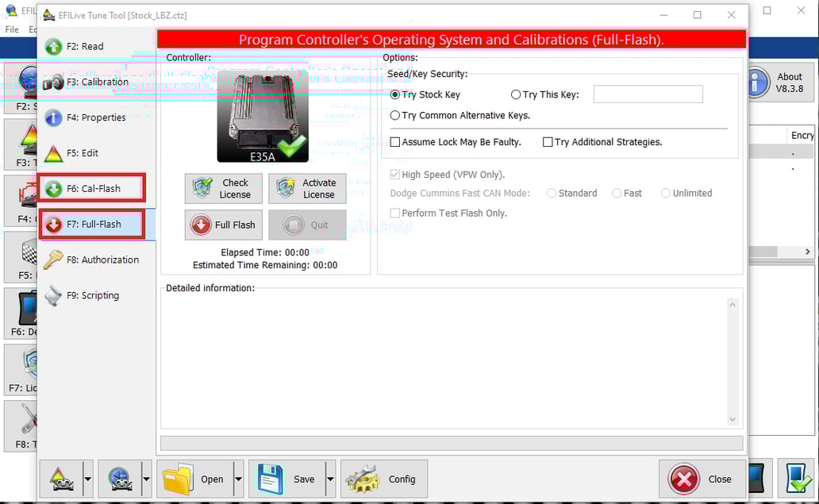Screen dimensions: 819x504
Task: Check Try Additional Strategies
Action: pyautogui.click(x=548, y=141)
